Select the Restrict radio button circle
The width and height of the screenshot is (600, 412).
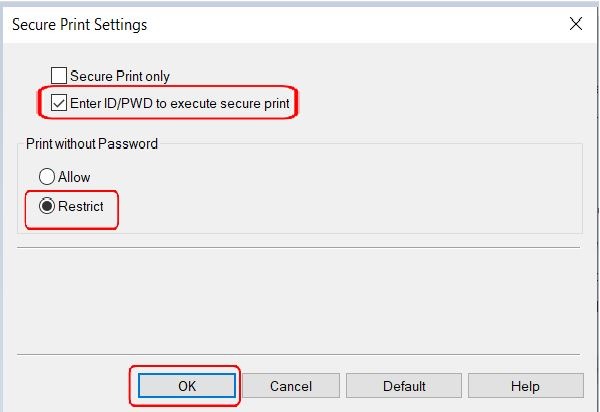[47, 207]
